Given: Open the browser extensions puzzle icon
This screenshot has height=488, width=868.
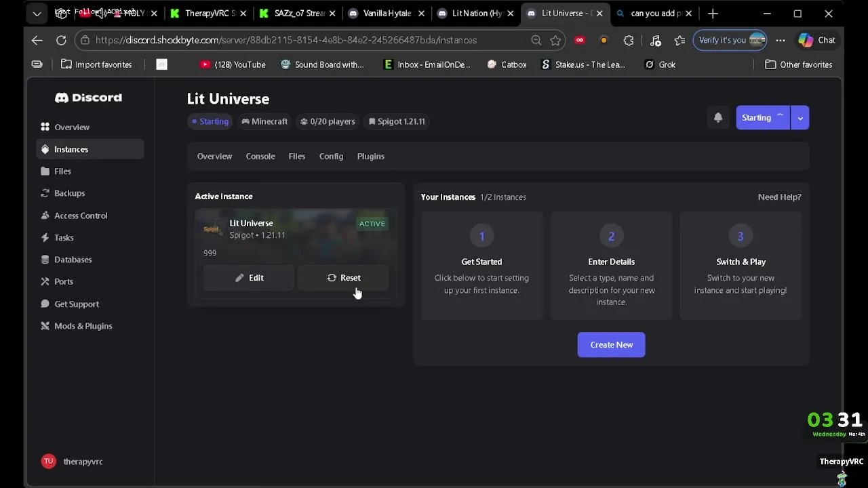Looking at the screenshot, I should 629,40.
